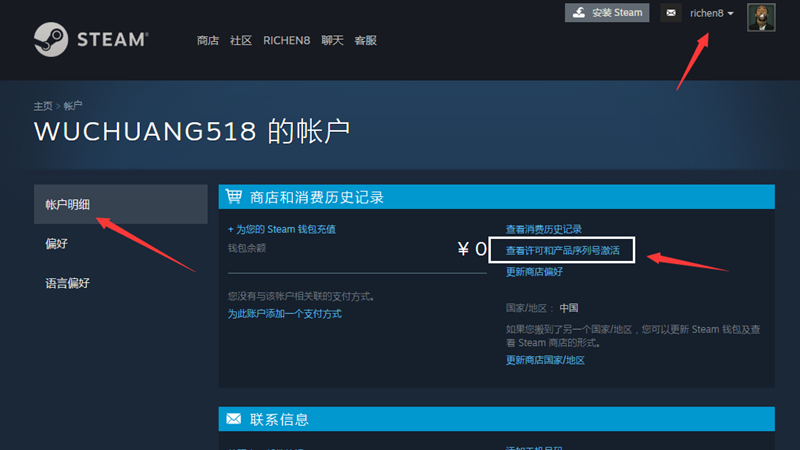Open the 商店 menu
The width and height of the screenshot is (800, 450).
(x=208, y=41)
